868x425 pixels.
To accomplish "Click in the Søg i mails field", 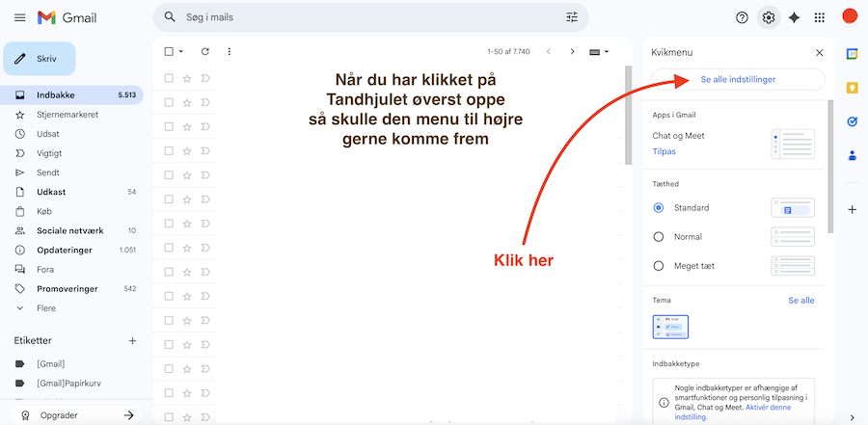I will tap(371, 17).
